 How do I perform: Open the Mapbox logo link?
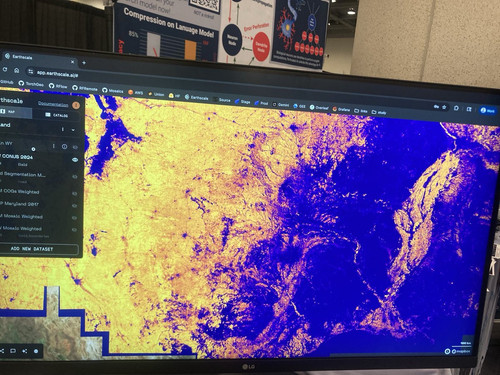461,351
